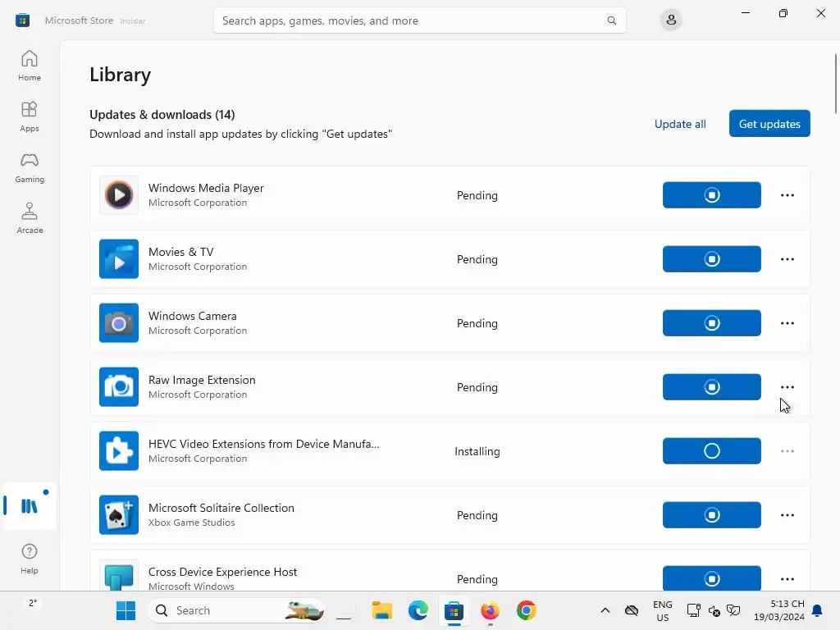The width and height of the screenshot is (840, 630).
Task: Open File Explorer from the taskbar
Action: pos(382,610)
